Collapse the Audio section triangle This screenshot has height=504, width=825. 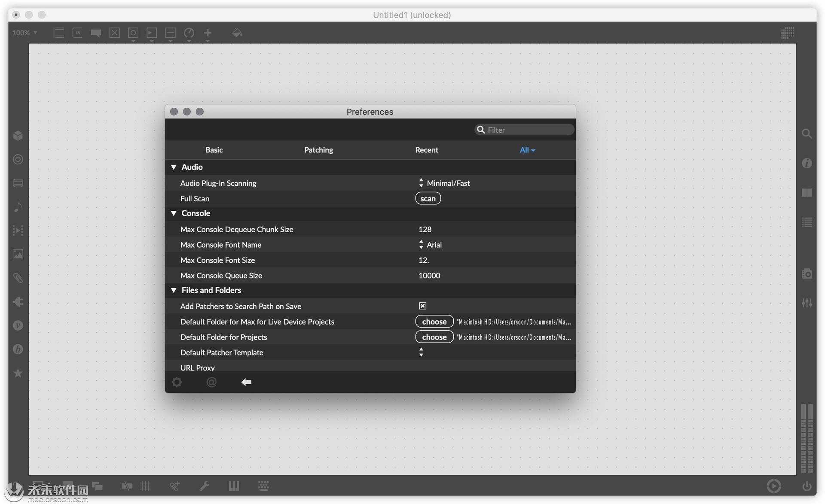(x=174, y=167)
